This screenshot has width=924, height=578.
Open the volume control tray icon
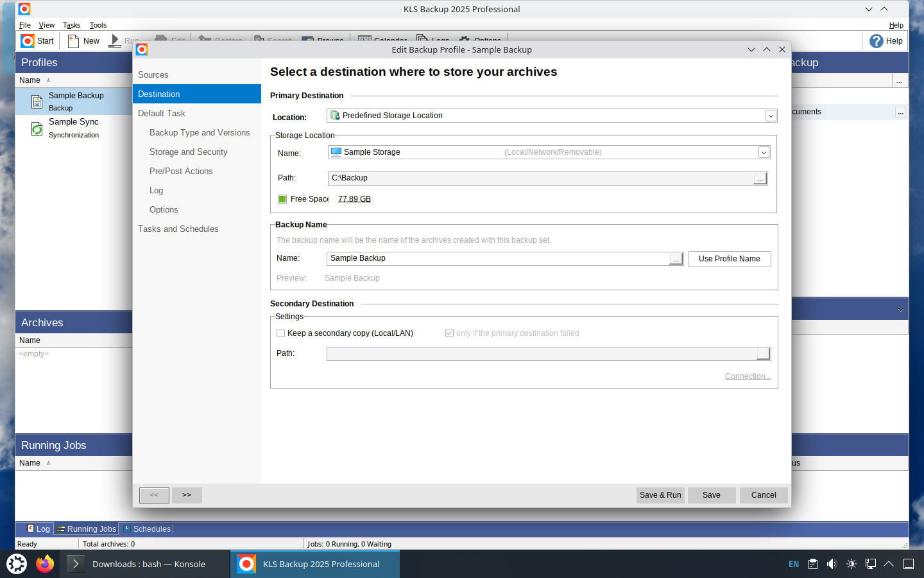click(832, 564)
